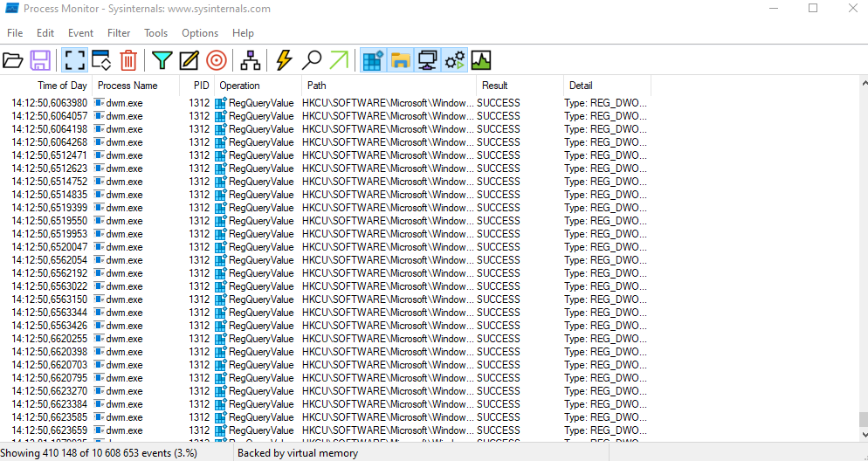Click the Process Name column header

tap(136, 86)
